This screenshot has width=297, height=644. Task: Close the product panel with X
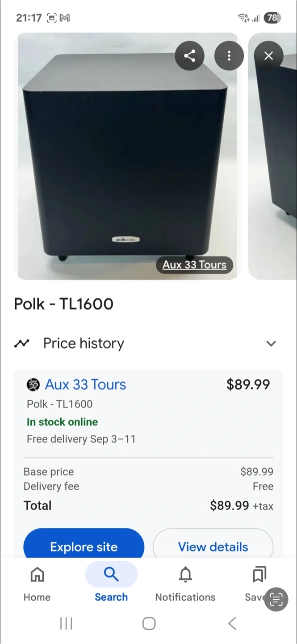click(268, 56)
